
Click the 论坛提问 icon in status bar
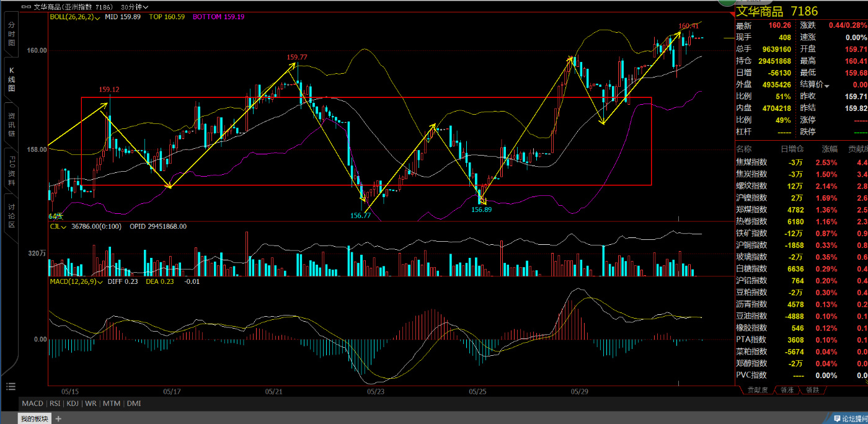tap(838, 419)
